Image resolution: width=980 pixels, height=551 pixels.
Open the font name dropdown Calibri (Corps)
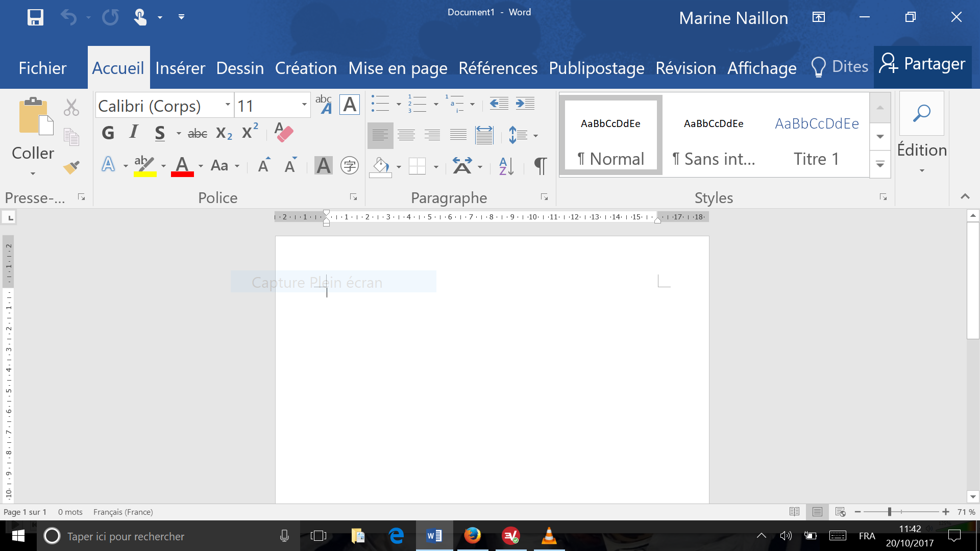coord(228,105)
